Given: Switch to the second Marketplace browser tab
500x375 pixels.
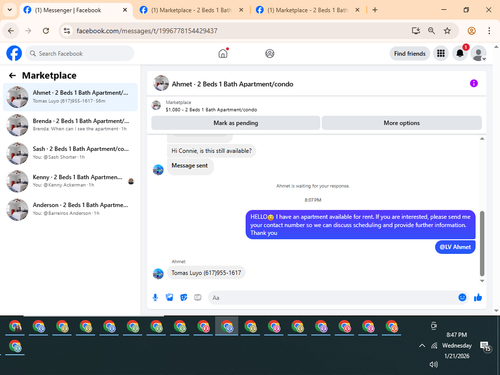Looking at the screenshot, I should [191, 10].
